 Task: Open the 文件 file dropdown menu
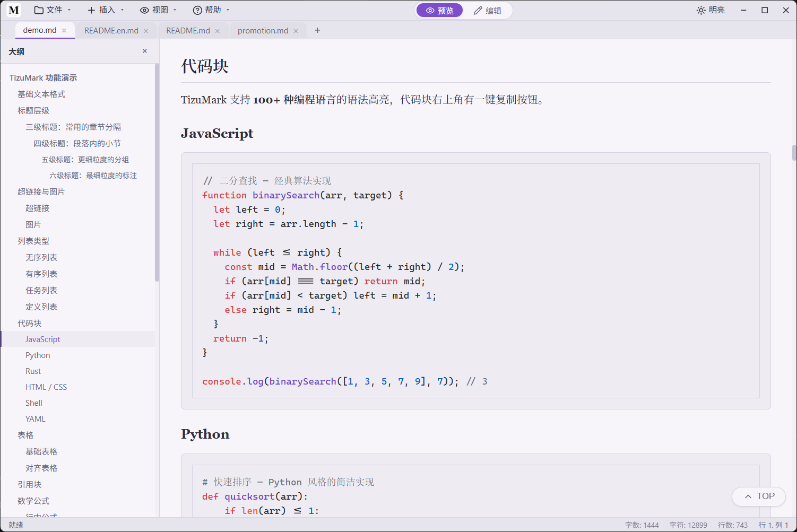tap(52, 10)
